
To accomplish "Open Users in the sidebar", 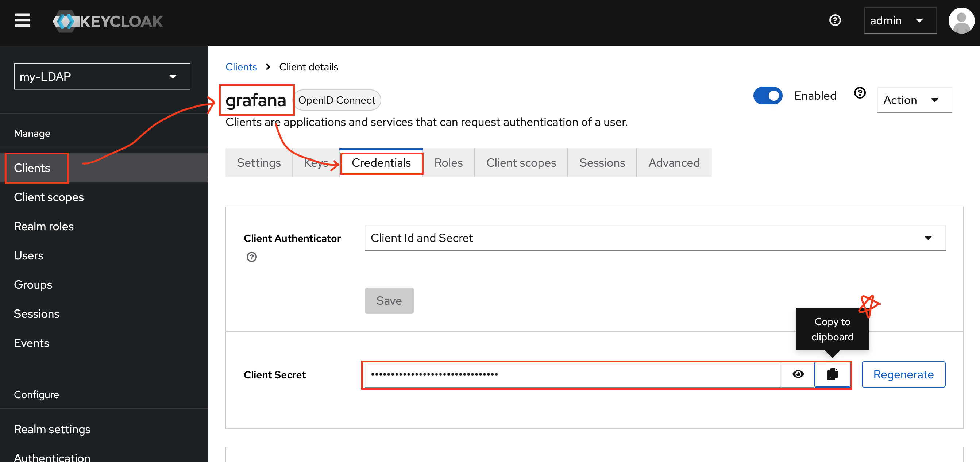I will [x=28, y=255].
